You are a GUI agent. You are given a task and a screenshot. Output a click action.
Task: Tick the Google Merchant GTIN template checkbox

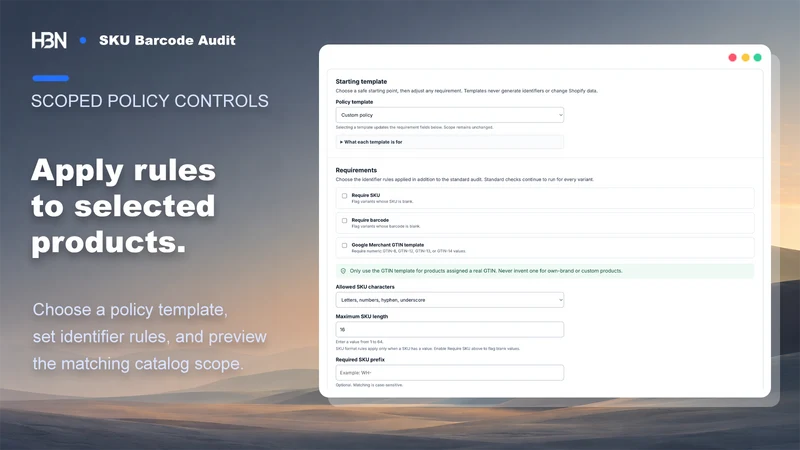[x=344, y=245]
